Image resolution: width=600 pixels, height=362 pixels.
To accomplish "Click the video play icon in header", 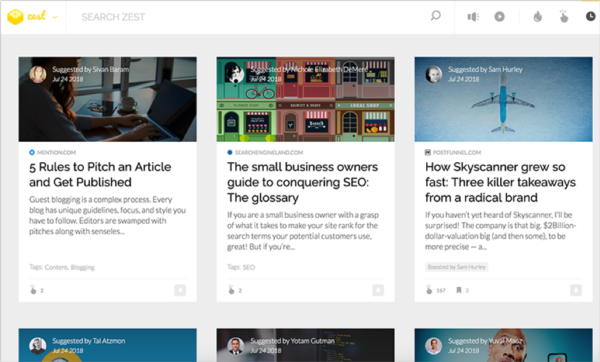I will pos(499,17).
